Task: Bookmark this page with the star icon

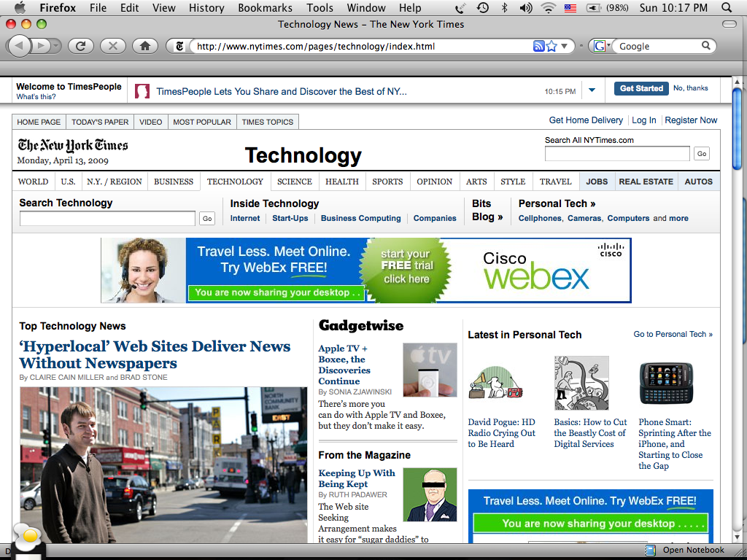Action: 551,46
